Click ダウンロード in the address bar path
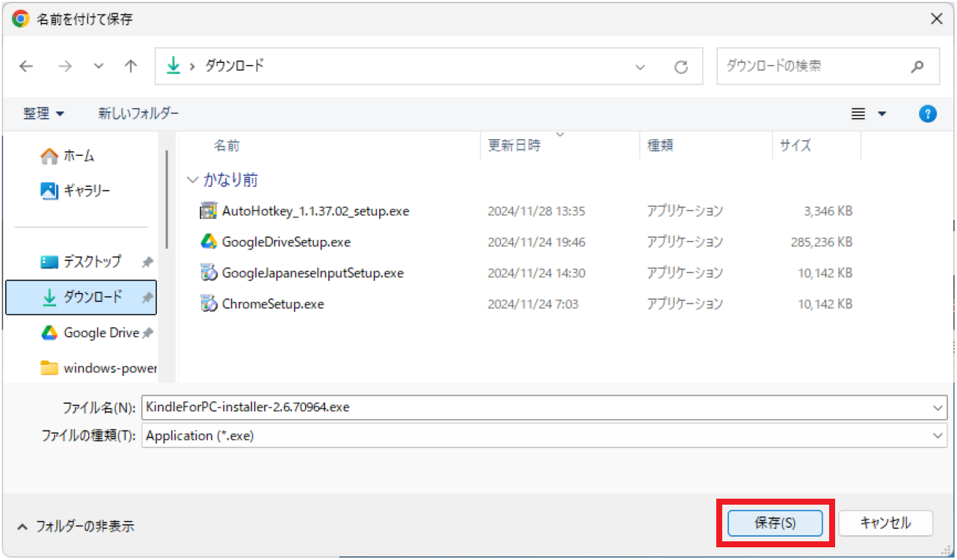 [x=233, y=66]
